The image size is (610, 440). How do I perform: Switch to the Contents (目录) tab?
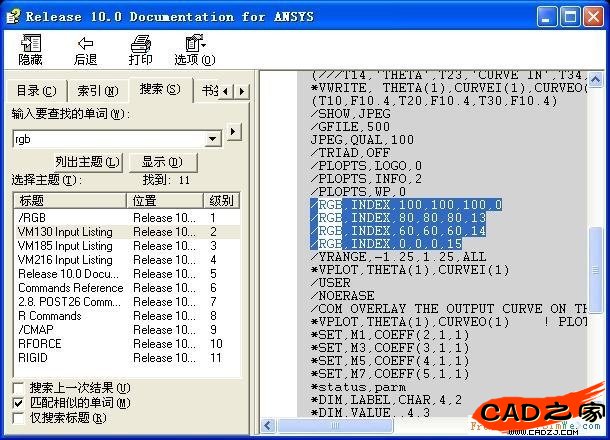(36, 91)
